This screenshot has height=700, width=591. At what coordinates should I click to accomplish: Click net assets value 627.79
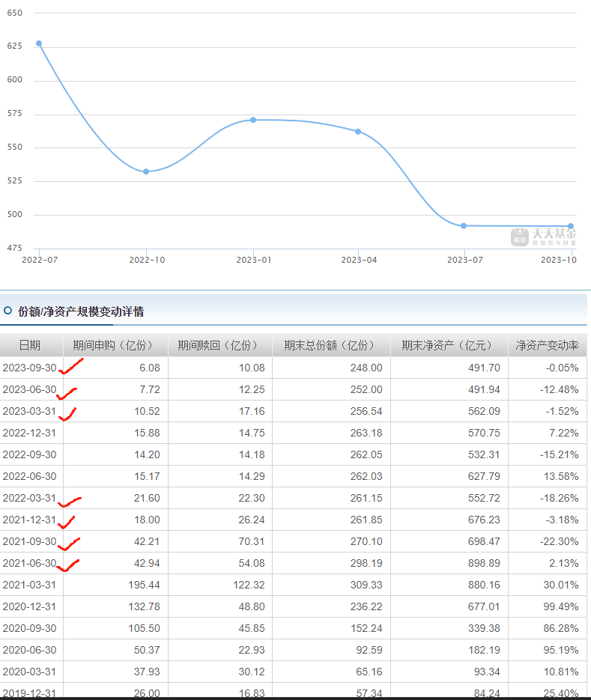coord(484,476)
